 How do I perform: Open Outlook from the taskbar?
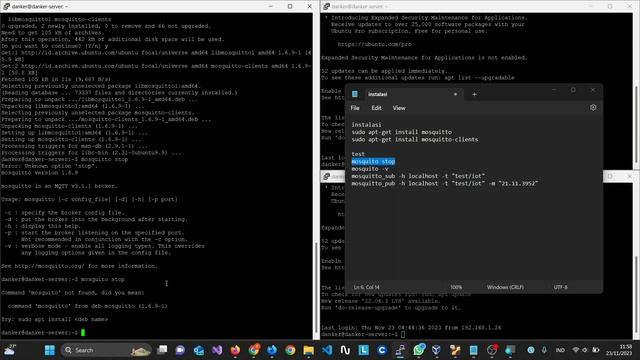tap(199, 350)
